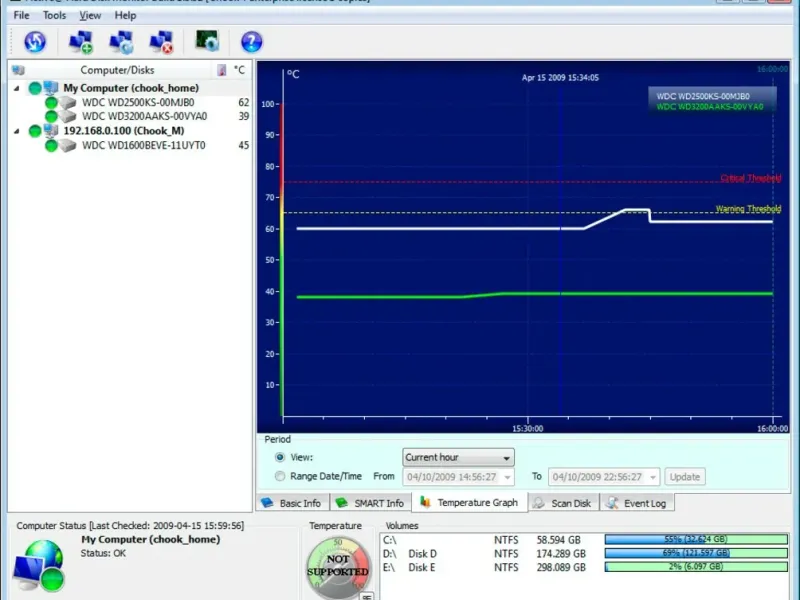
Task: Click temperature value 45 in disk list
Action: pos(244,145)
